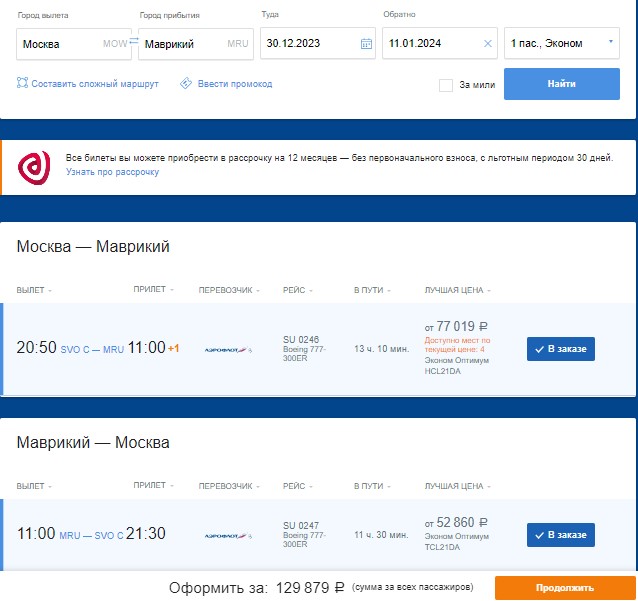Click the Москва departure city field
The width and height of the screenshot is (638, 601).
(74, 44)
